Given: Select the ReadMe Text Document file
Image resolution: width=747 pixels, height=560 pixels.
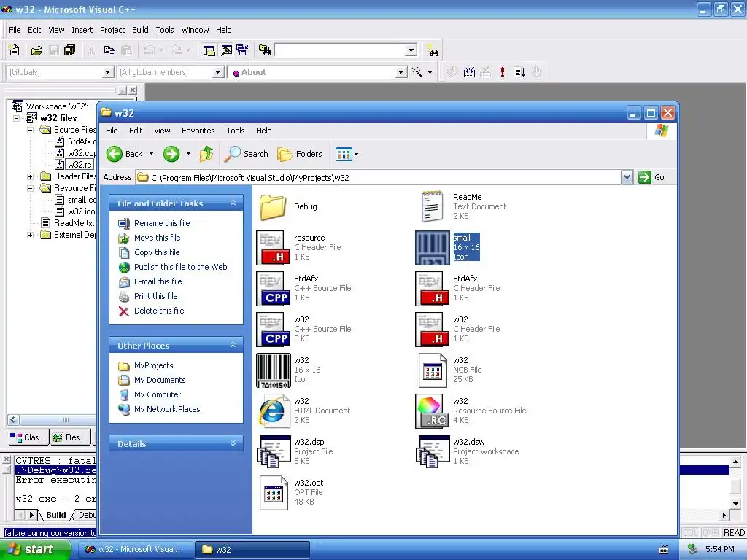Looking at the screenshot, I should pyautogui.click(x=433, y=206).
